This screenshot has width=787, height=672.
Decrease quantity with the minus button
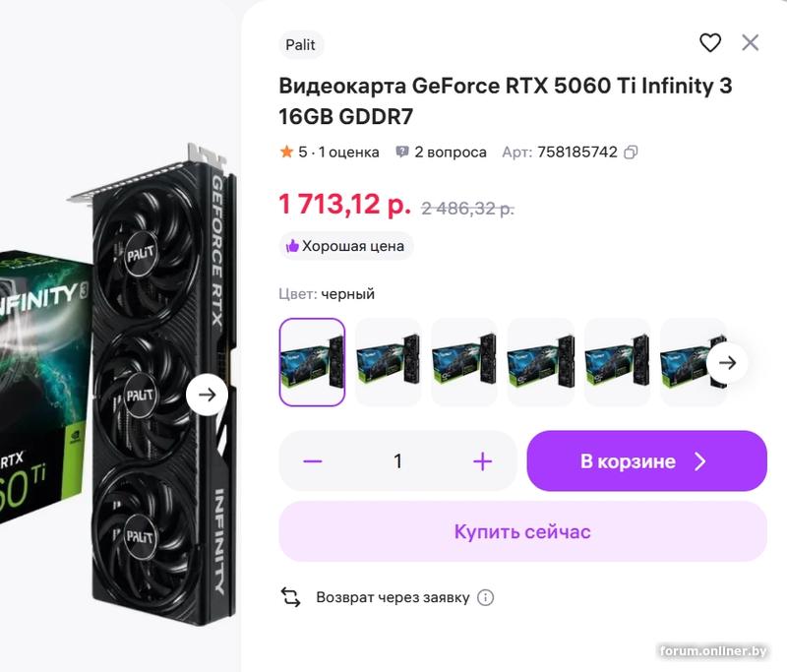[x=313, y=460]
